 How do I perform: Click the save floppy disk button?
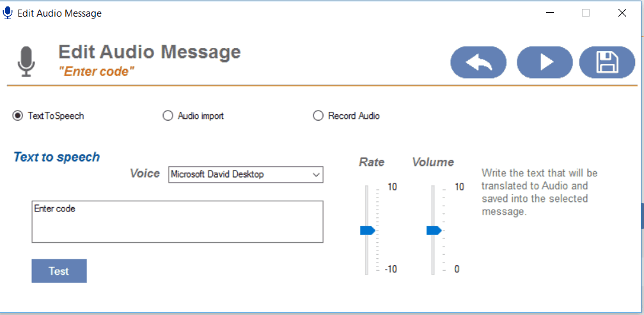(x=607, y=62)
